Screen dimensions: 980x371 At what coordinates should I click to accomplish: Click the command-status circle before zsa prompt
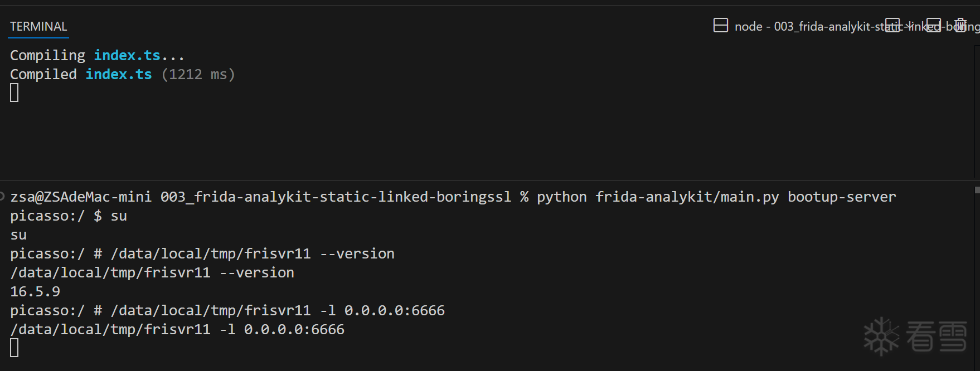(x=2, y=196)
